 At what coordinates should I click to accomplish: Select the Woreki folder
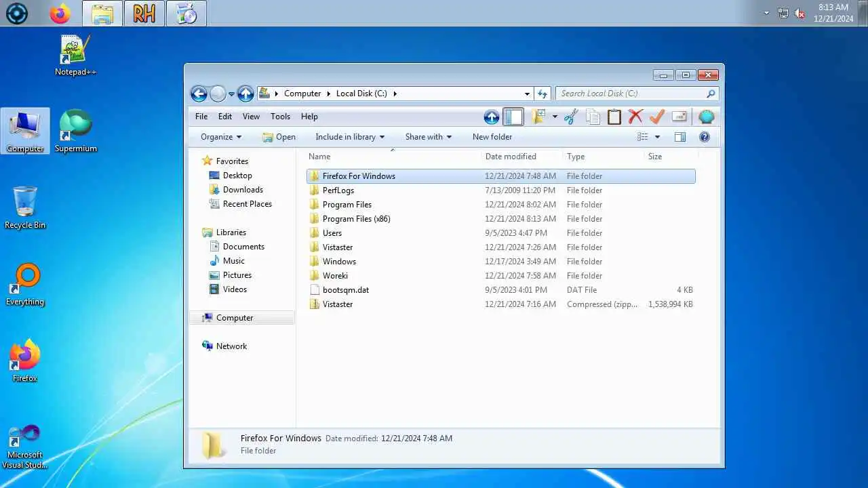pos(500,276)
